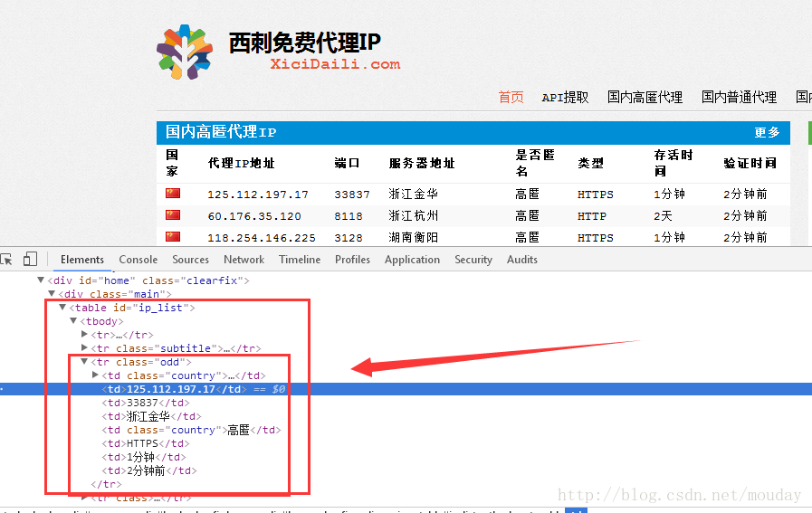Select the td 1分钟 DOM row

tap(143, 457)
